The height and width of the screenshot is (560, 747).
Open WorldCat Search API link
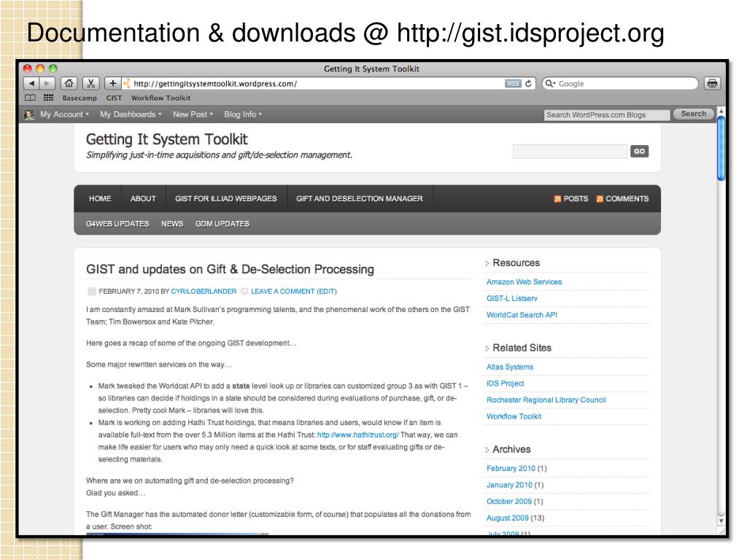522,315
